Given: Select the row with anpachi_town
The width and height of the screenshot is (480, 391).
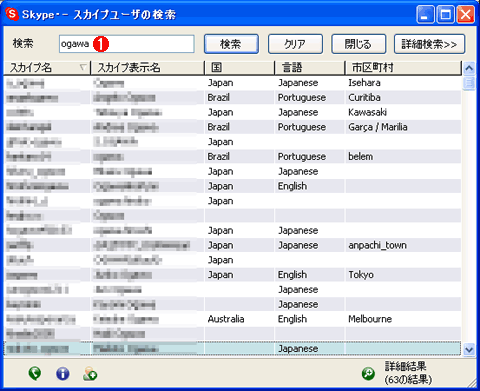Looking at the screenshot, I should (x=233, y=245).
